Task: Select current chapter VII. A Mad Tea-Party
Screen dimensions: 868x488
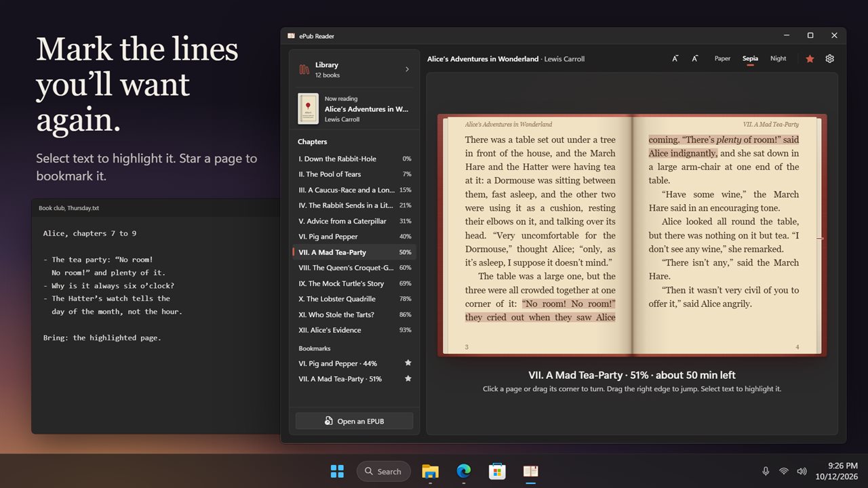Action: pyautogui.click(x=355, y=252)
